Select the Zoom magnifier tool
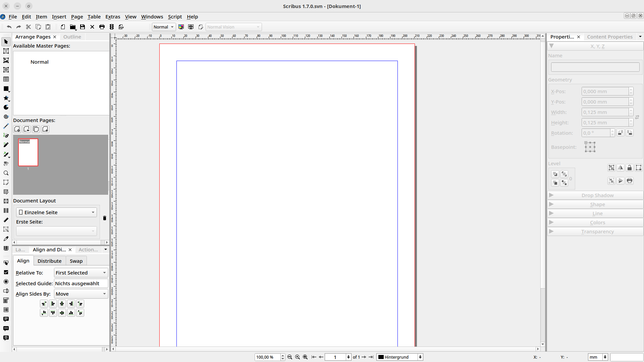 tap(6, 173)
